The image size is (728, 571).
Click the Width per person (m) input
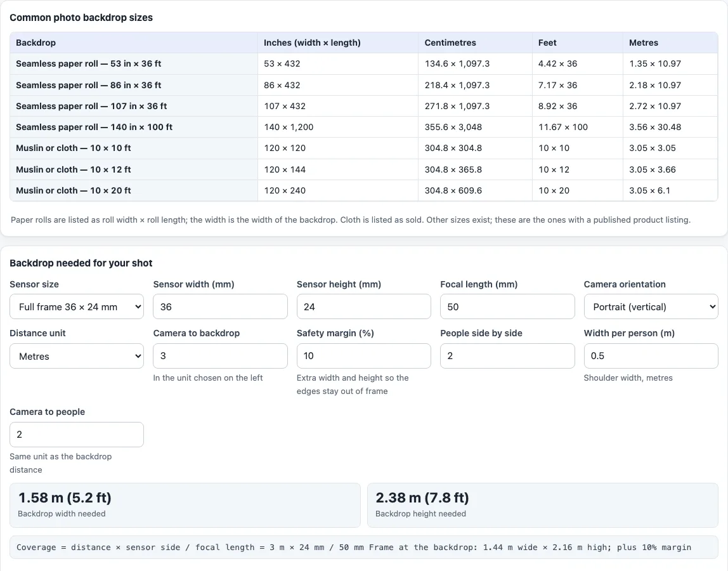click(x=651, y=356)
